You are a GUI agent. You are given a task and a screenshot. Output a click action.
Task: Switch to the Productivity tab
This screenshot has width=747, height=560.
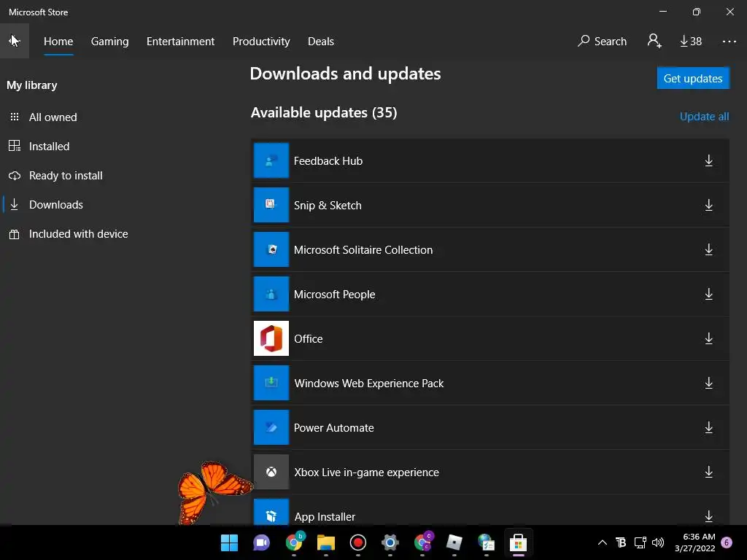(x=261, y=42)
